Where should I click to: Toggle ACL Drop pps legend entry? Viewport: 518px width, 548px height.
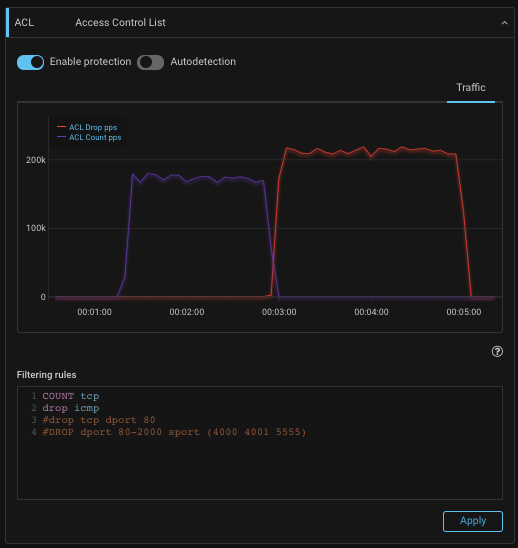point(93,127)
